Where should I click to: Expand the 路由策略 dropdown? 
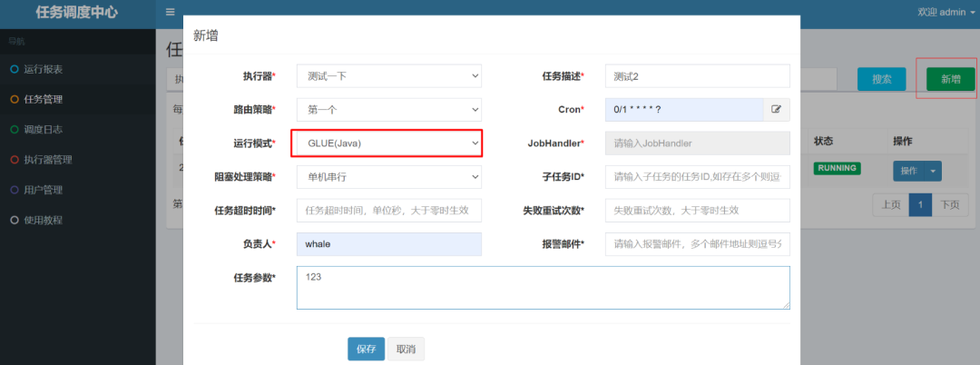pyautogui.click(x=388, y=110)
